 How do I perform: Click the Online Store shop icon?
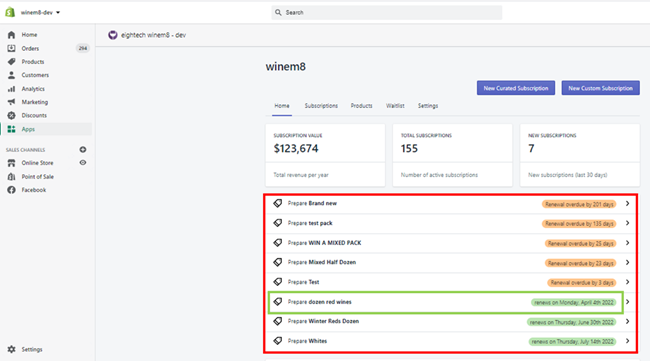pyautogui.click(x=11, y=163)
